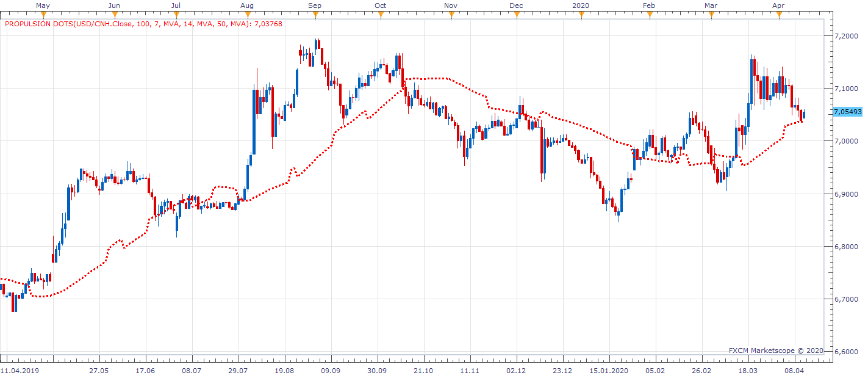Click the 08.07 date axis label
The height and width of the screenshot is (378, 868).
point(192,371)
